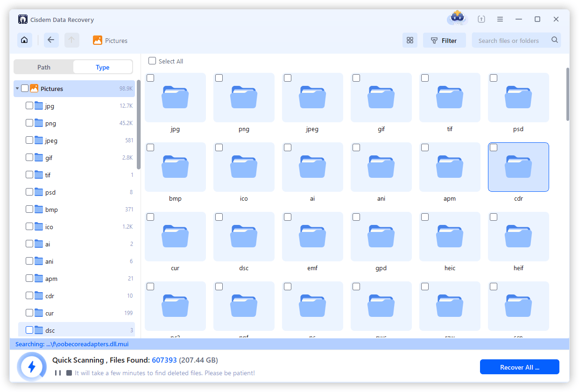This screenshot has width=579, height=392.
Task: Collapse the Pictures tree using its arrow
Action: click(x=17, y=88)
